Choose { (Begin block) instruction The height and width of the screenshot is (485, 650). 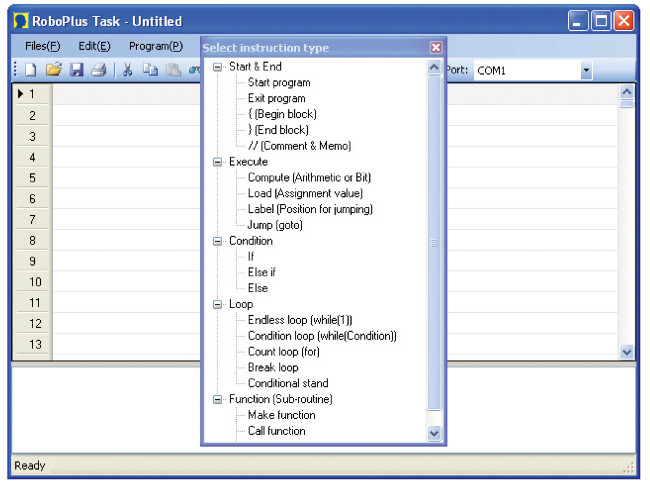tap(282, 114)
